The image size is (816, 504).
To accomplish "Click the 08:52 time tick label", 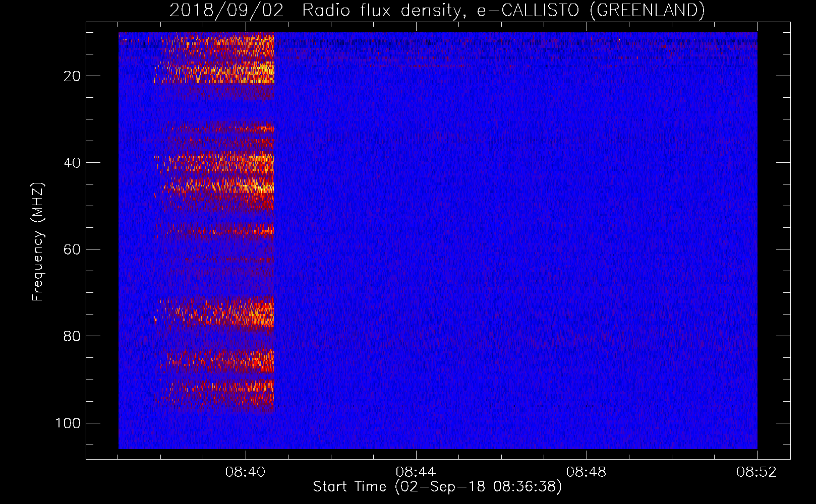I will point(756,472).
